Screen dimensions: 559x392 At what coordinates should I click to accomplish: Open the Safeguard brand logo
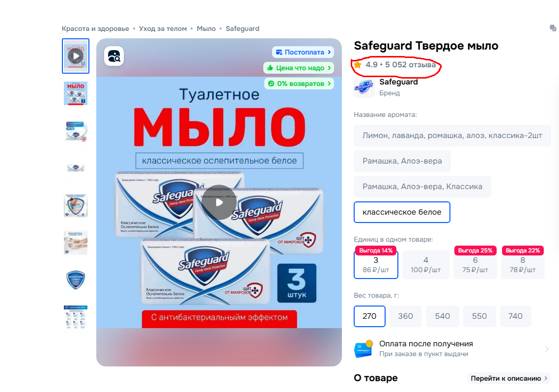pyautogui.click(x=364, y=87)
